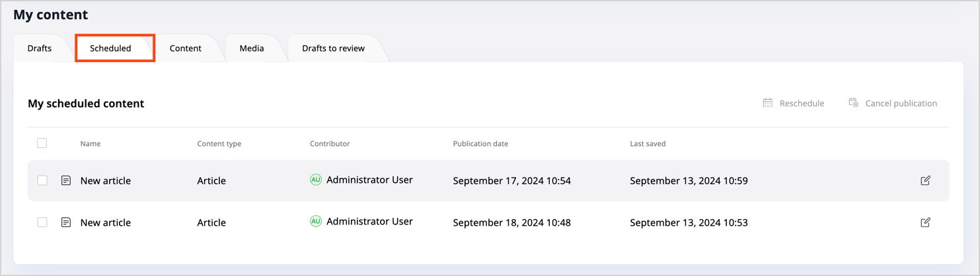
Task: Click the Name column header
Action: point(91,143)
